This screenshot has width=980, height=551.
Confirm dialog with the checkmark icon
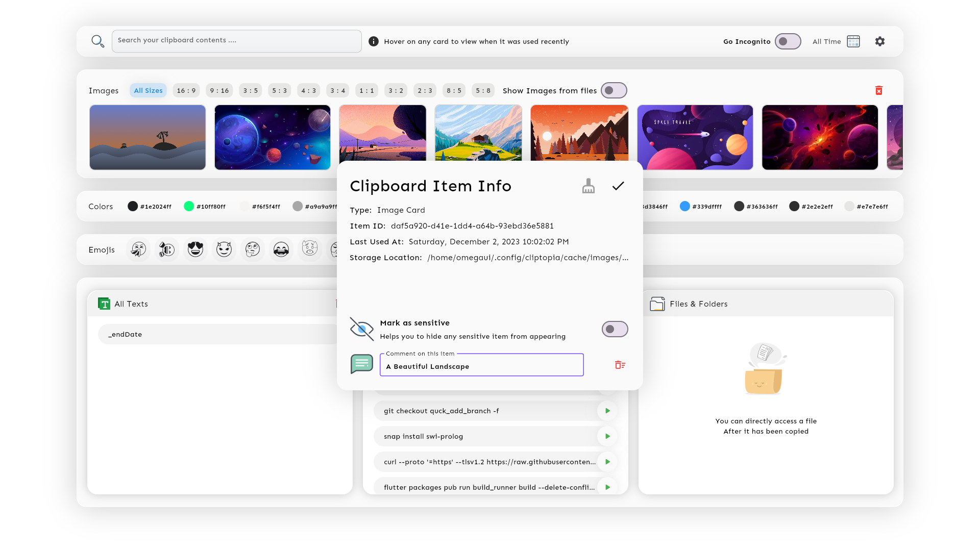(618, 186)
